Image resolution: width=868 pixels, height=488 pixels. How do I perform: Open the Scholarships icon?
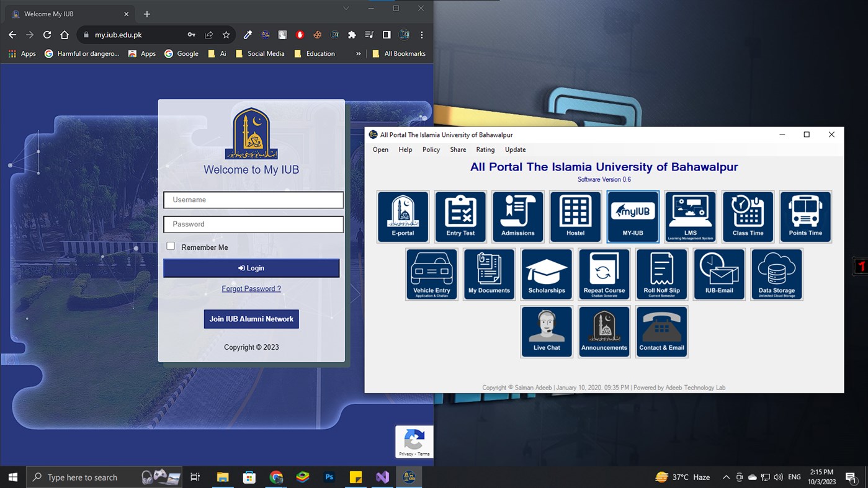click(x=547, y=273)
